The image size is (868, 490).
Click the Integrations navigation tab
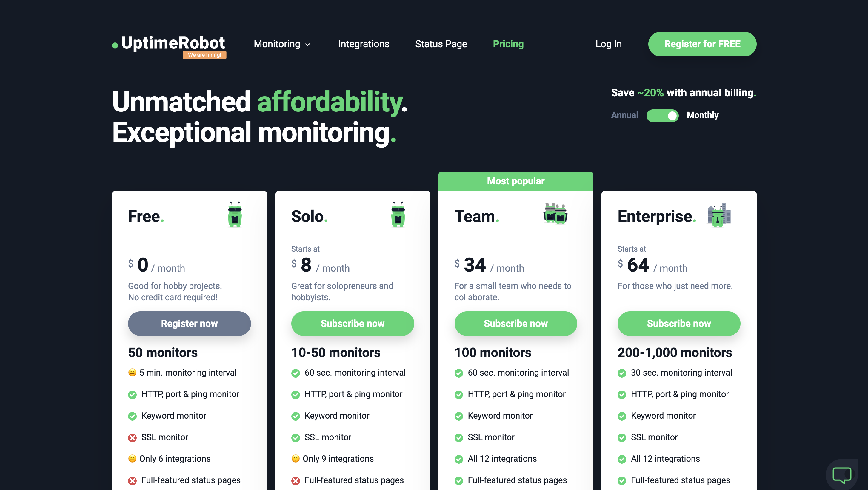pyautogui.click(x=364, y=44)
